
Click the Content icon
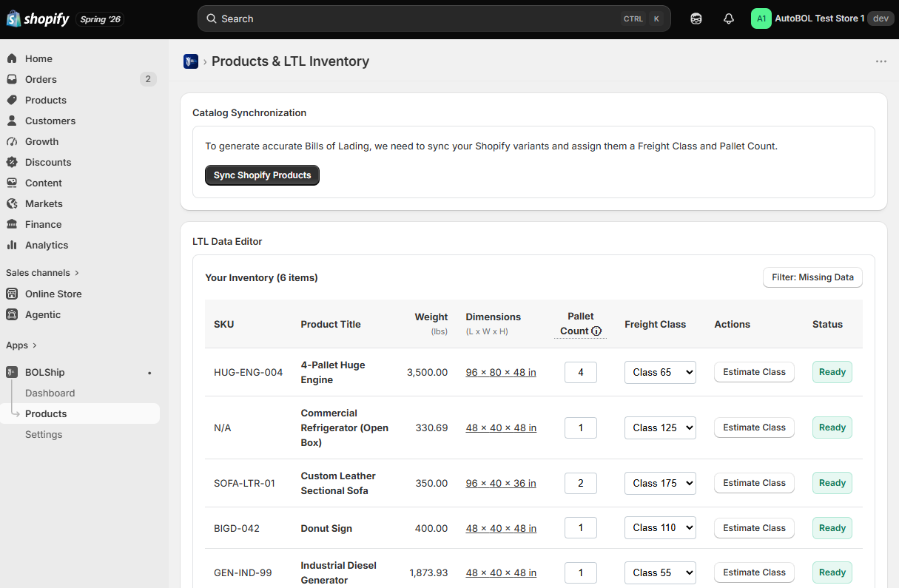tap(12, 183)
